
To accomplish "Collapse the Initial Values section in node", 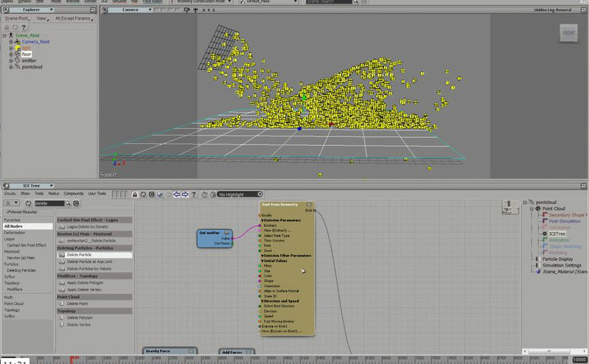I will [x=262, y=260].
